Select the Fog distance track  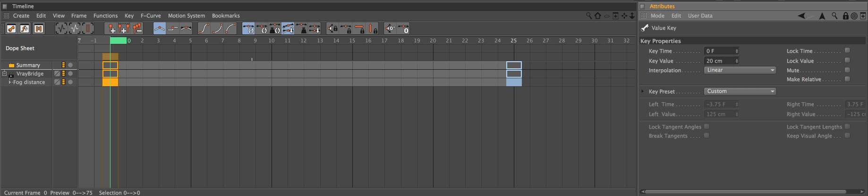pyautogui.click(x=29, y=82)
